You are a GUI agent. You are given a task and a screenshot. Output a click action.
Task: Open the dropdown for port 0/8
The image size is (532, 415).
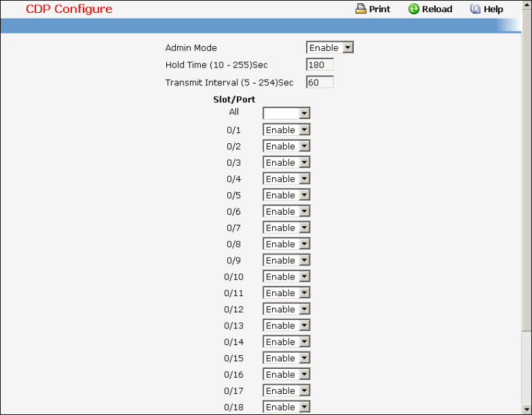click(x=286, y=244)
